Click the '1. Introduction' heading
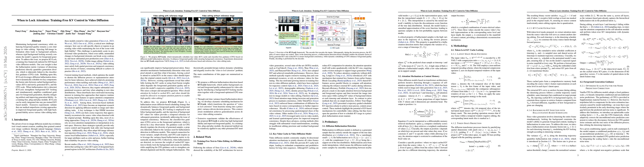 [20, 120]
